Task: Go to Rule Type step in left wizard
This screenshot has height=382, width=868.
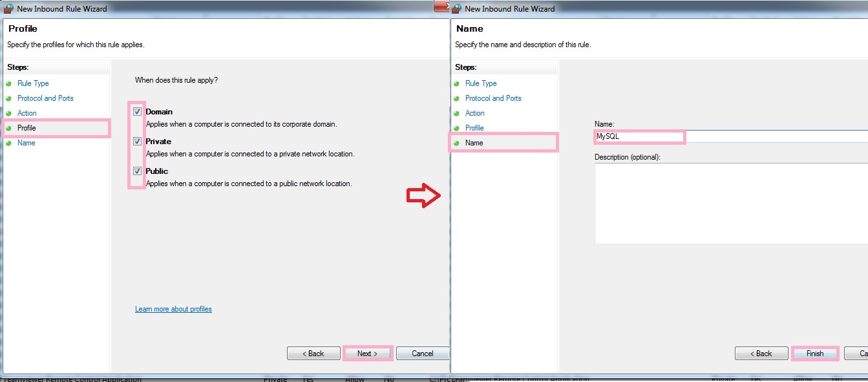Action: click(33, 83)
